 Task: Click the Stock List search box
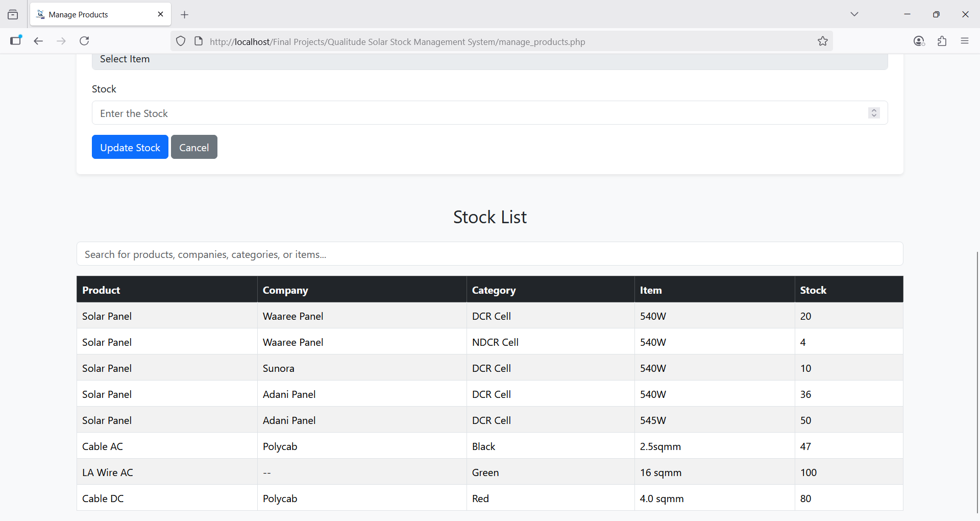pos(489,254)
